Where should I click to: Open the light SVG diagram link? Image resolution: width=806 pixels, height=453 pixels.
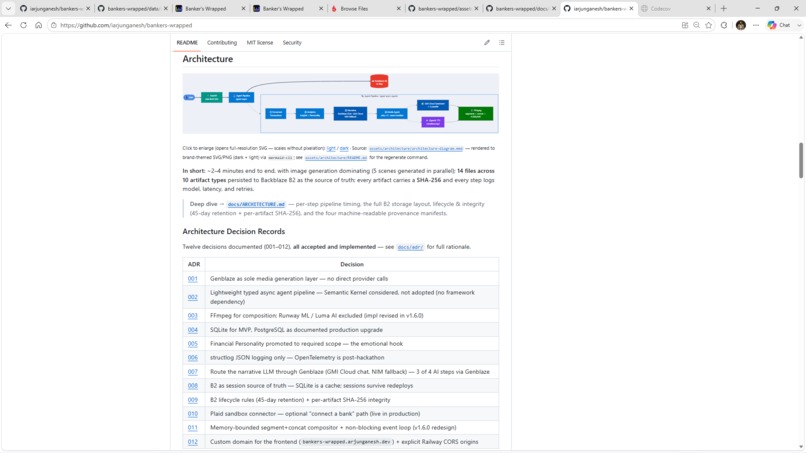click(331, 148)
